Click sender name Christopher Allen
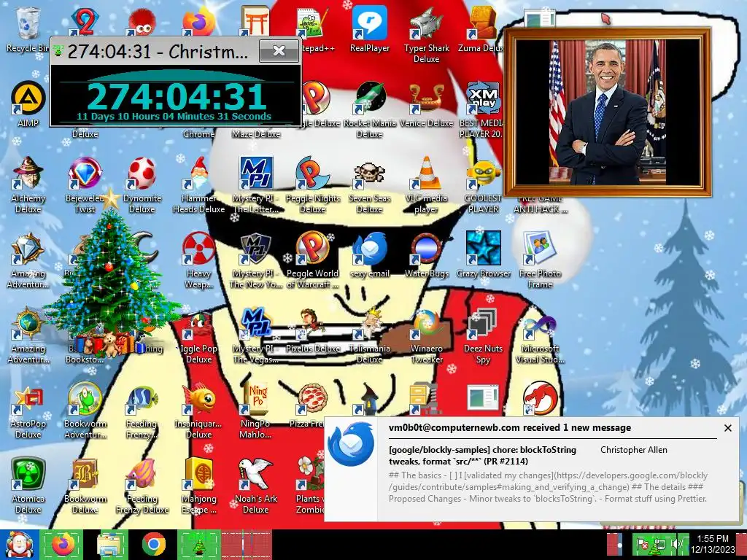Image resolution: width=747 pixels, height=560 pixels. pos(634,449)
